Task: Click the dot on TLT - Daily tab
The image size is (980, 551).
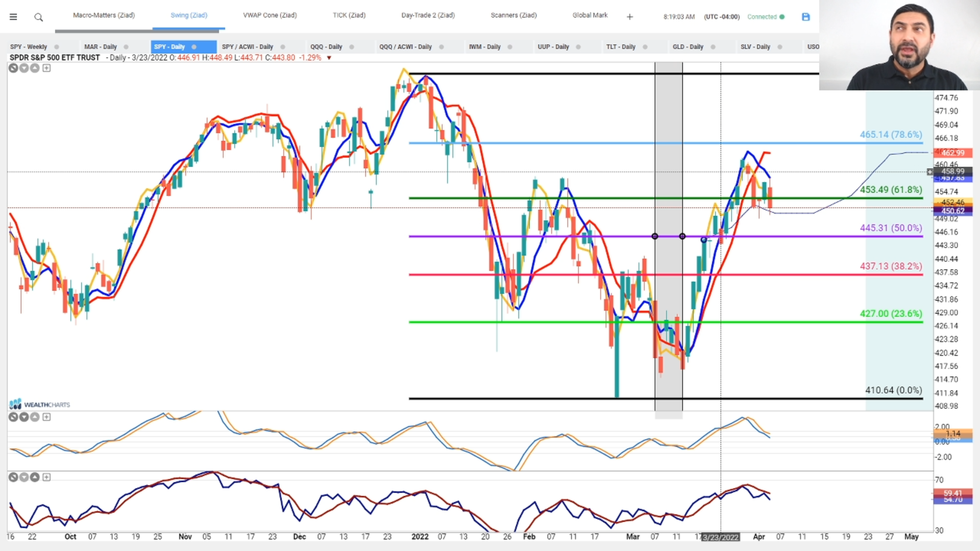Action: 645,47
